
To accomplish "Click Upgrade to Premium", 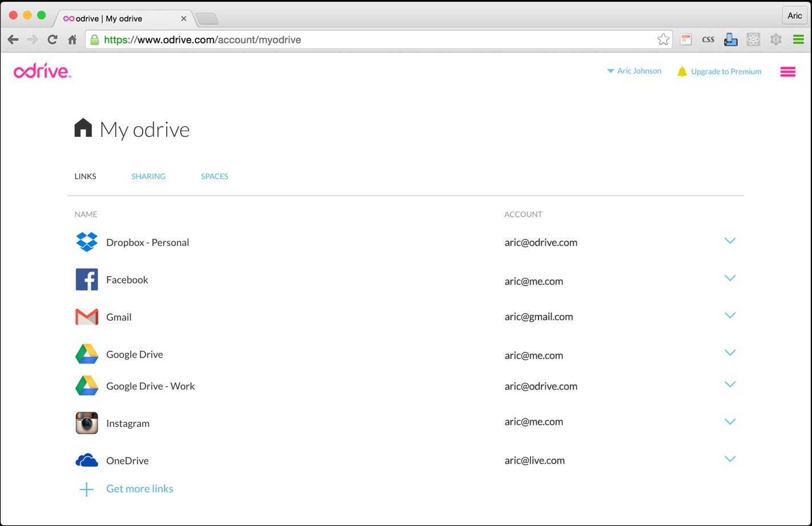I will click(726, 71).
